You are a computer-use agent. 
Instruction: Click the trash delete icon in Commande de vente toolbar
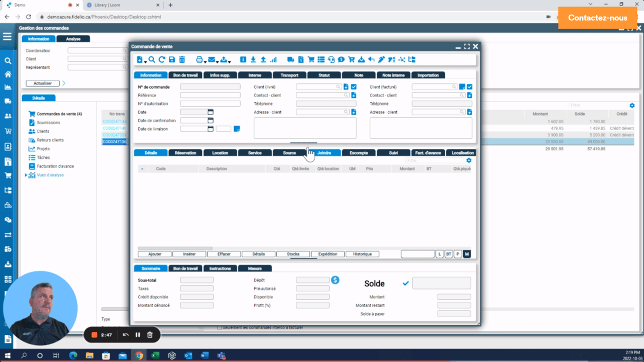(182, 59)
